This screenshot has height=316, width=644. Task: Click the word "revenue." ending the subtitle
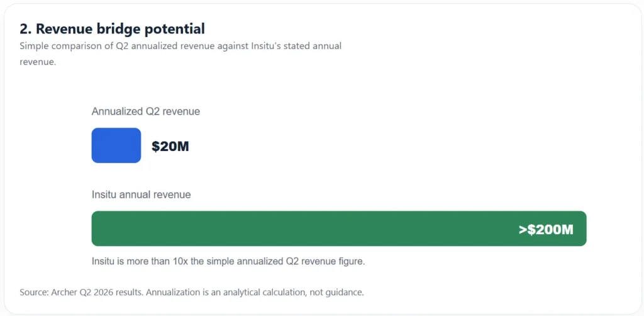click(x=38, y=62)
